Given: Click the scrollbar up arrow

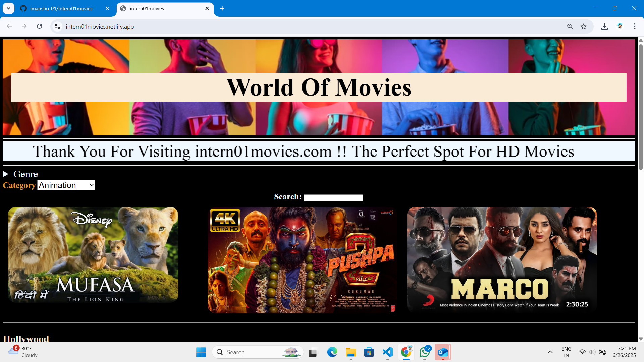Looking at the screenshot, I should click(641, 40).
